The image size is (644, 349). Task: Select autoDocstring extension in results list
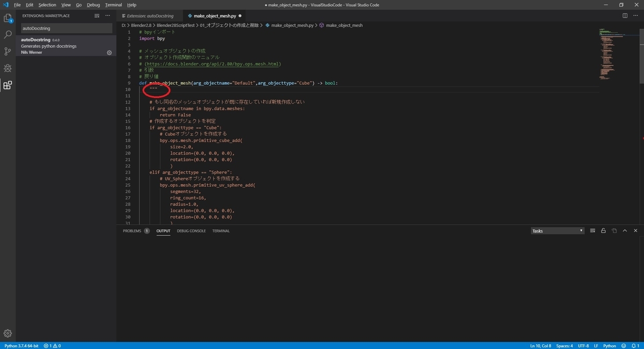(x=66, y=46)
